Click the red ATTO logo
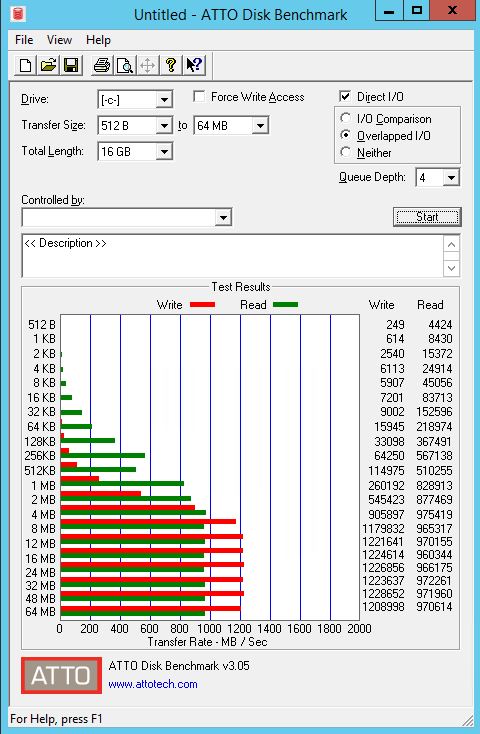Viewport: 480px width, 734px height. [x=61, y=675]
